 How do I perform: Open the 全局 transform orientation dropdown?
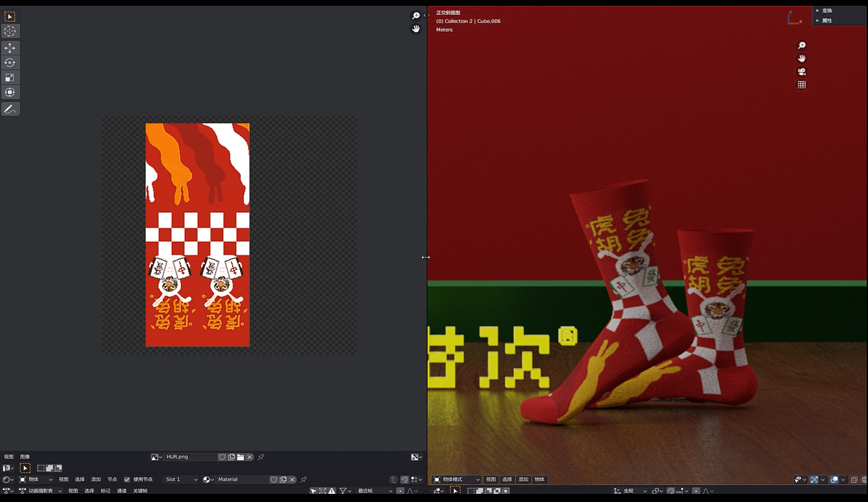point(630,490)
